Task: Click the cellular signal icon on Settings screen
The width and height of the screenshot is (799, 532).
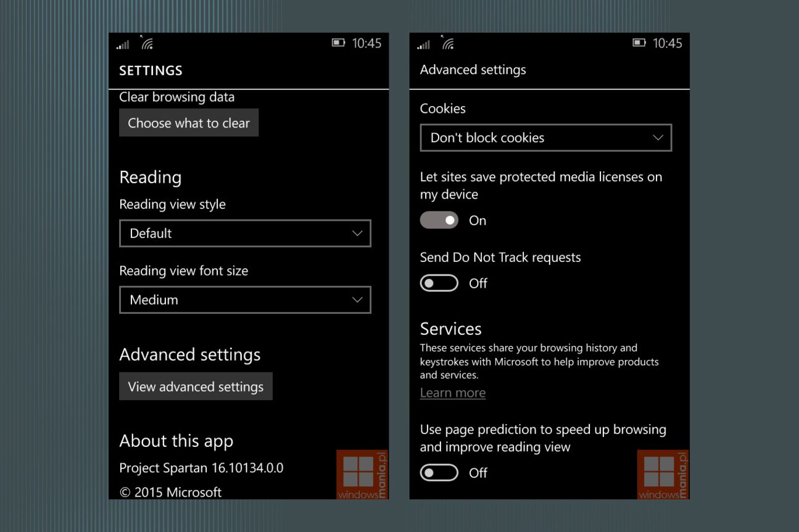Action: (122, 44)
